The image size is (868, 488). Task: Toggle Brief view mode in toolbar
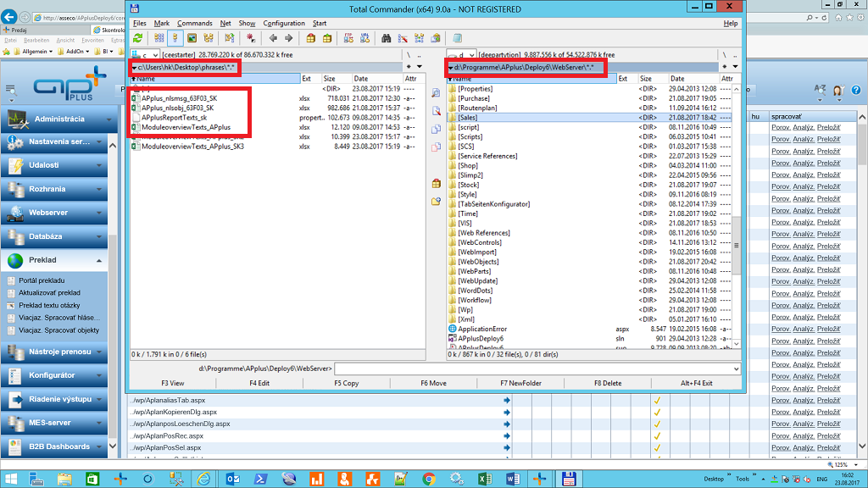click(159, 38)
